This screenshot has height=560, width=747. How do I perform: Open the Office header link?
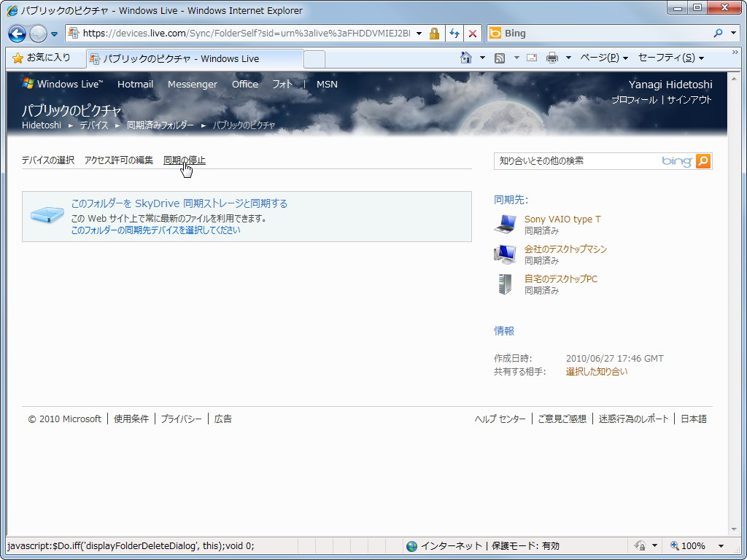click(x=245, y=85)
